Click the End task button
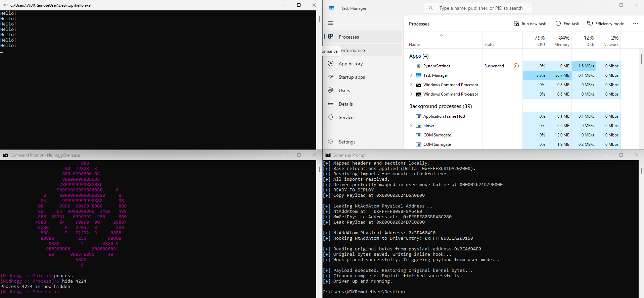This screenshot has width=644, height=298. point(567,24)
